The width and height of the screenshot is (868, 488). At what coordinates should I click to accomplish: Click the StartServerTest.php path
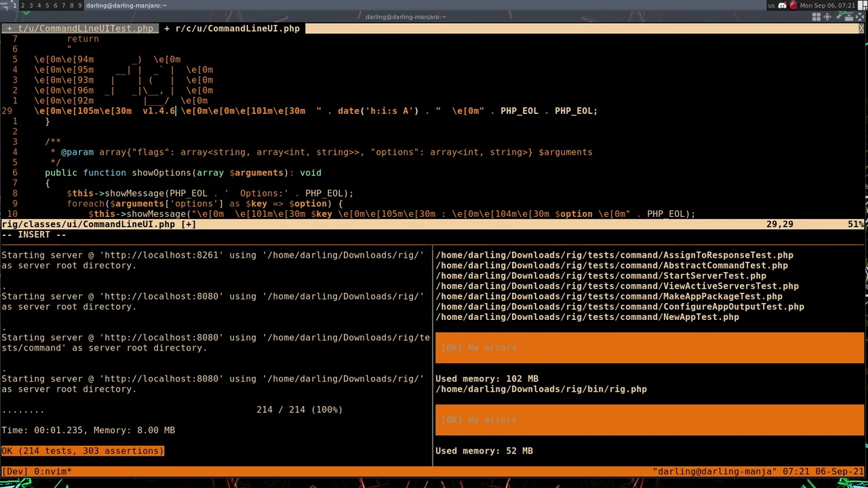tap(601, 276)
